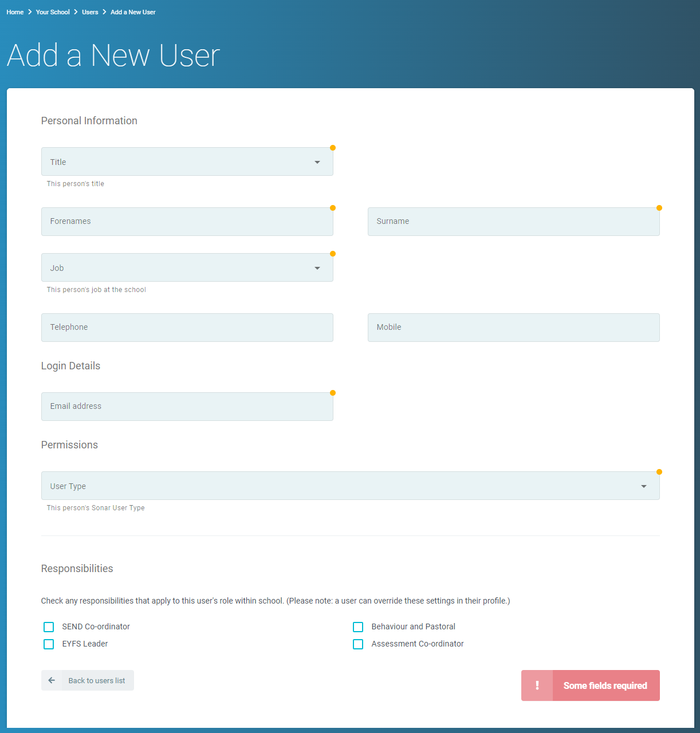Select the Mobile number field
The image size is (700, 733).
(514, 328)
